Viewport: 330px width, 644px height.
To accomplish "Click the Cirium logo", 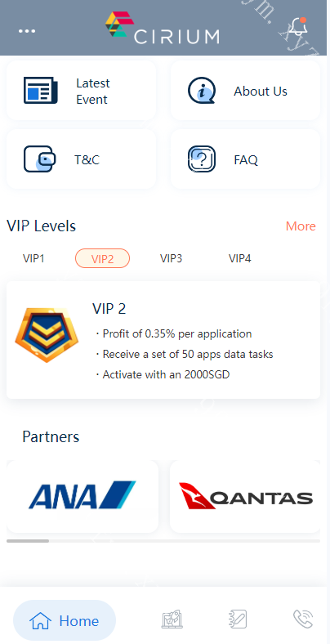I will pyautogui.click(x=162, y=28).
